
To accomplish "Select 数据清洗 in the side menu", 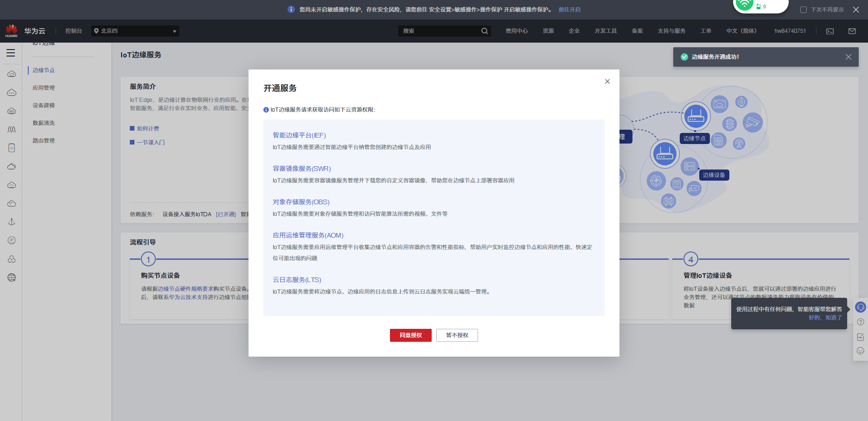I will pos(44,123).
